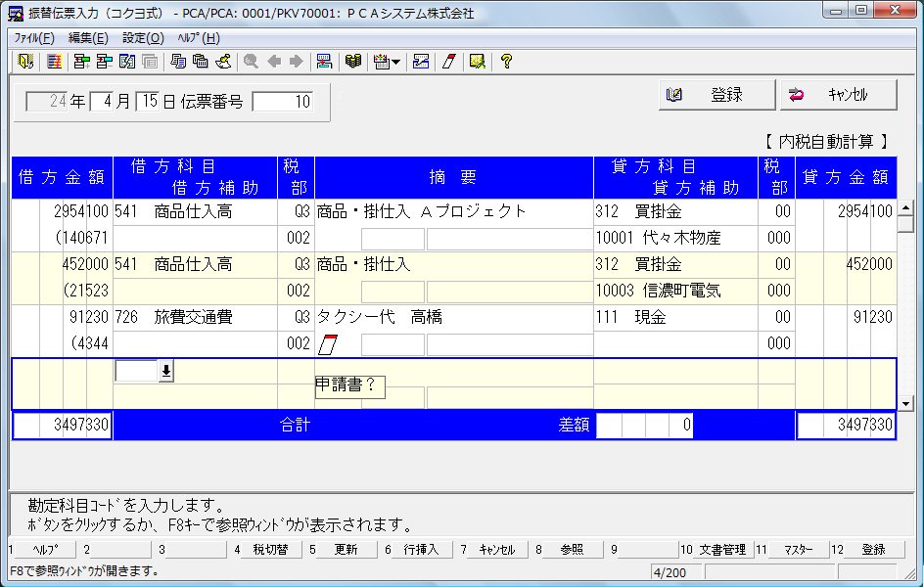Click the exit door icon in toolbar
The width and height of the screenshot is (924, 587).
click(25, 62)
